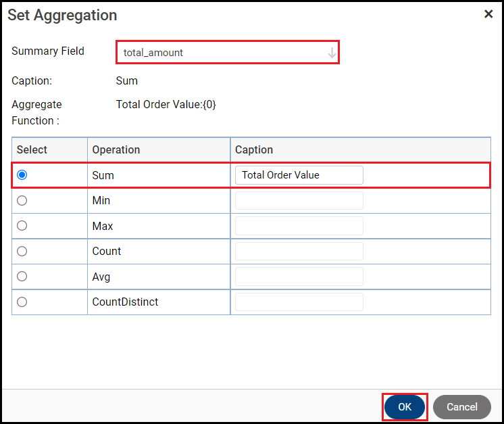The width and height of the screenshot is (504, 424).
Task: Click the Cancel button
Action: [x=462, y=407]
